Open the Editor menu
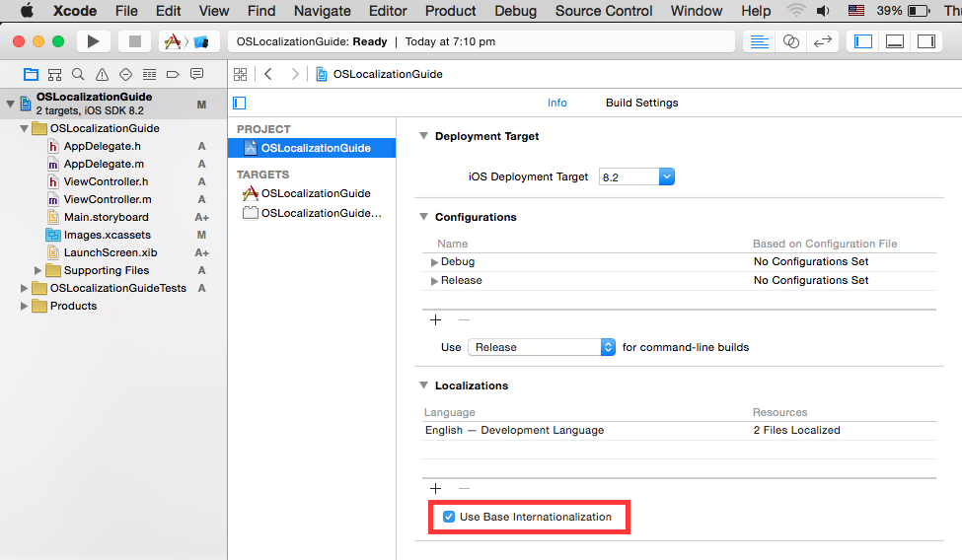This screenshot has width=962, height=560. click(x=388, y=11)
